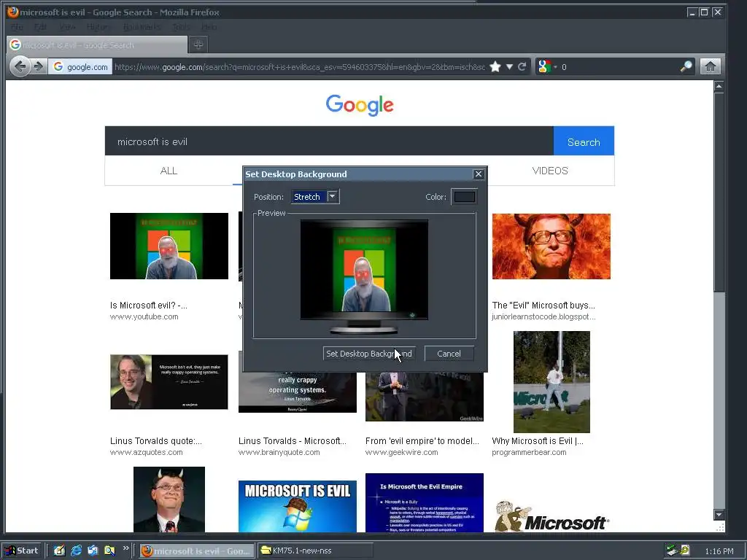Go to the Firefox home page icon
The width and height of the screenshot is (747, 560).
(711, 66)
